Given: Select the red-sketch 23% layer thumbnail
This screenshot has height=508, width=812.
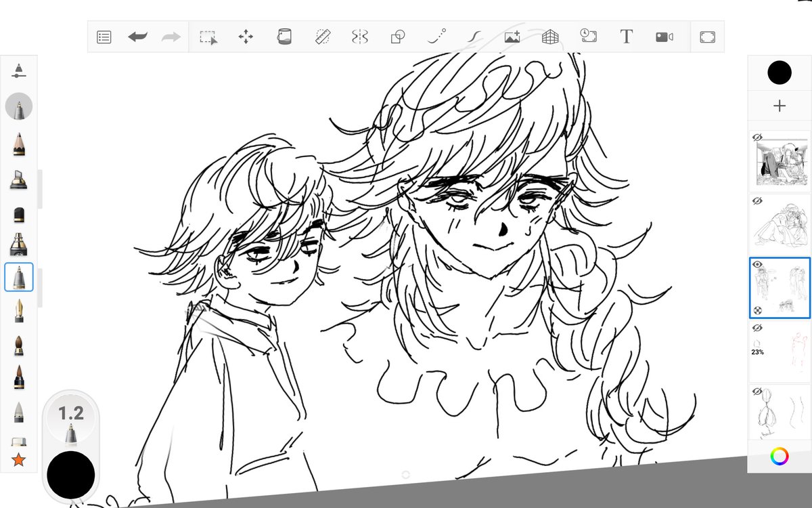Looking at the screenshot, I should (780, 351).
